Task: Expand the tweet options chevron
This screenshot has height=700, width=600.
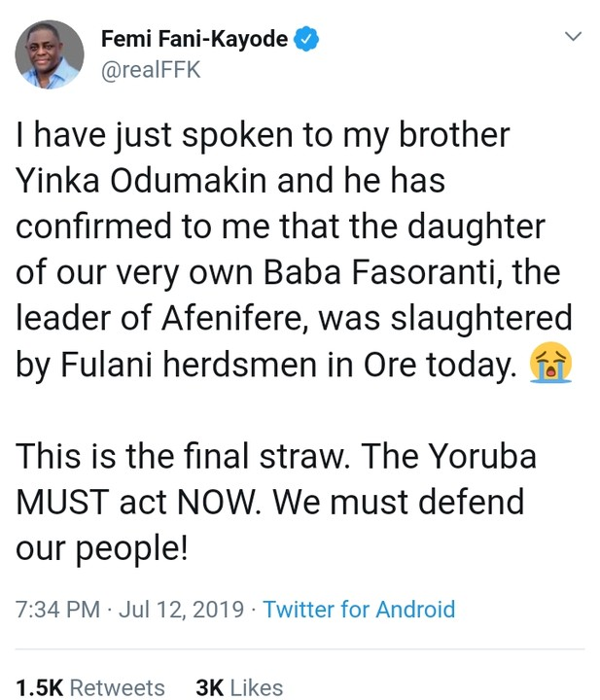Action: 573,38
